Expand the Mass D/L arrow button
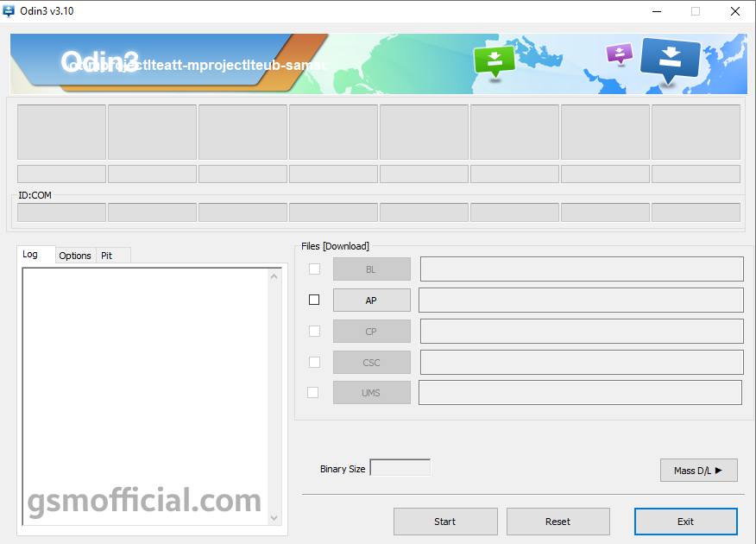The height and width of the screenshot is (544, 756). coord(699,471)
